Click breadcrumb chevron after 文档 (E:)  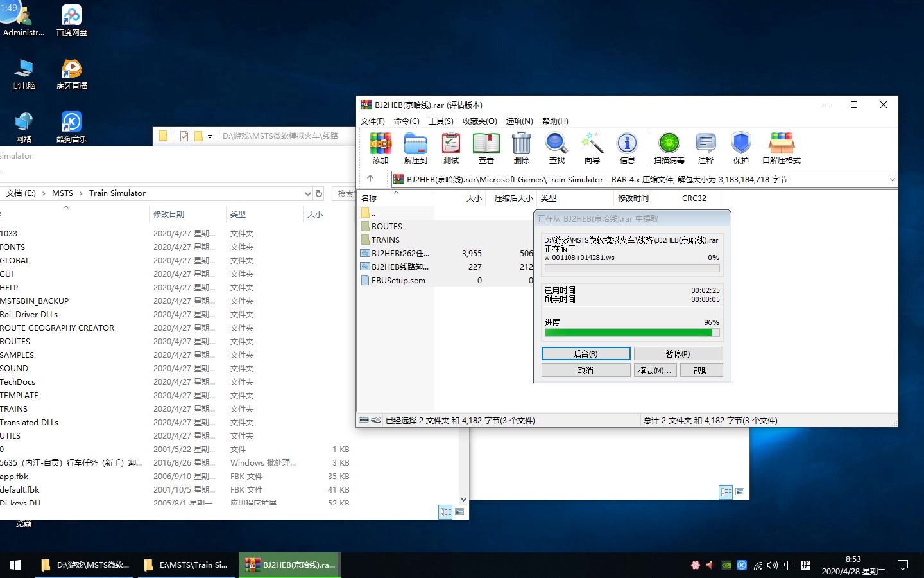44,193
